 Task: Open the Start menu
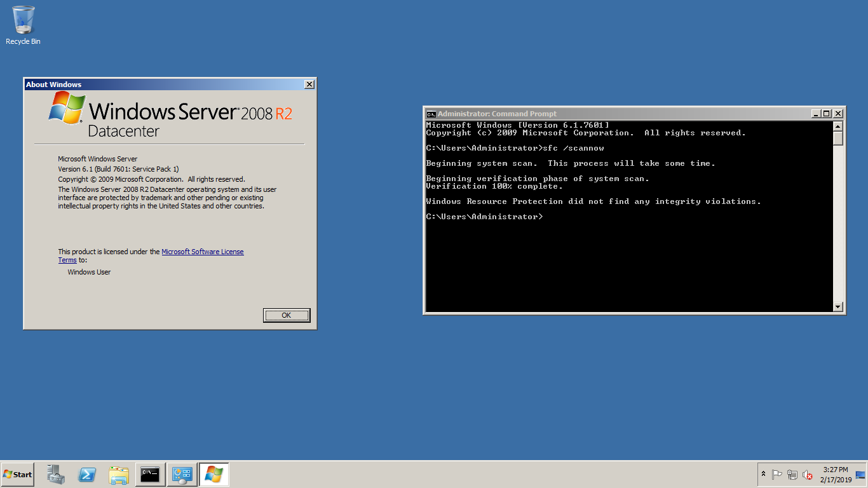click(18, 475)
